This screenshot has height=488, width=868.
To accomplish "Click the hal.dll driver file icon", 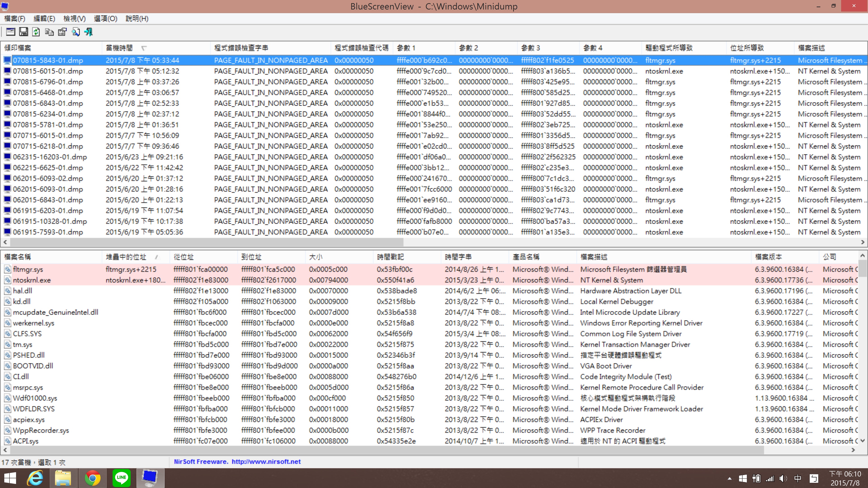I will coord(7,291).
